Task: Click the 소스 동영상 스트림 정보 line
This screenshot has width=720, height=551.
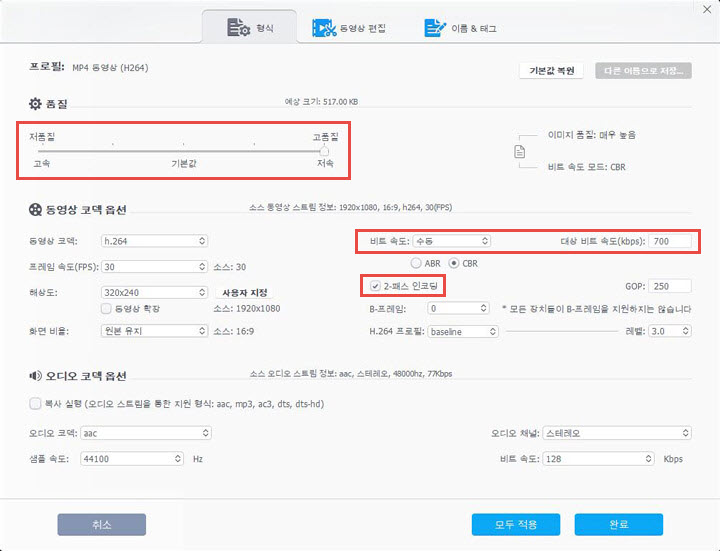Action: pos(351,208)
